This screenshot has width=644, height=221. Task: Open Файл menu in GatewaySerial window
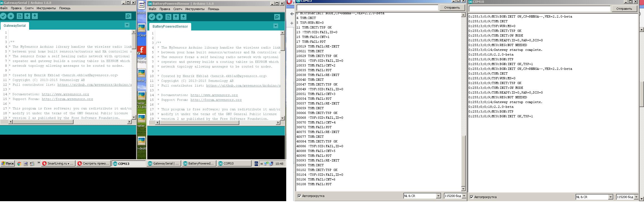click(4, 8)
